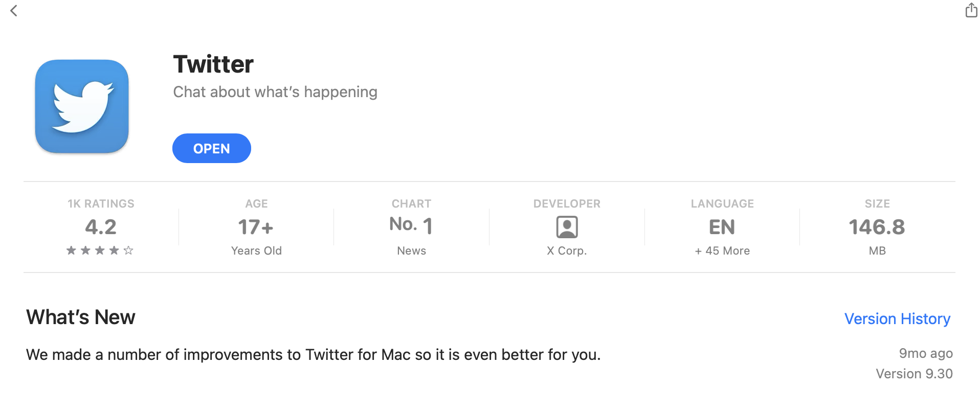The height and width of the screenshot is (410, 980).
Task: Click the 1K RATINGS label
Action: 101,203
